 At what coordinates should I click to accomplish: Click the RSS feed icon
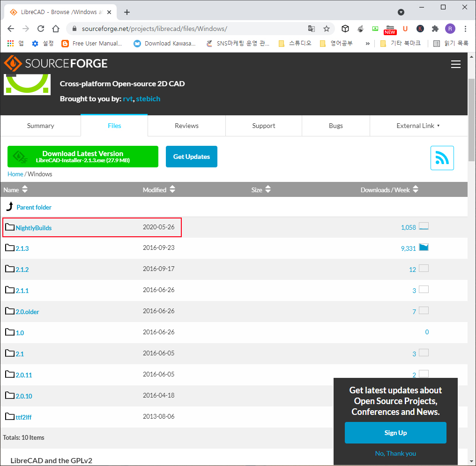442,158
